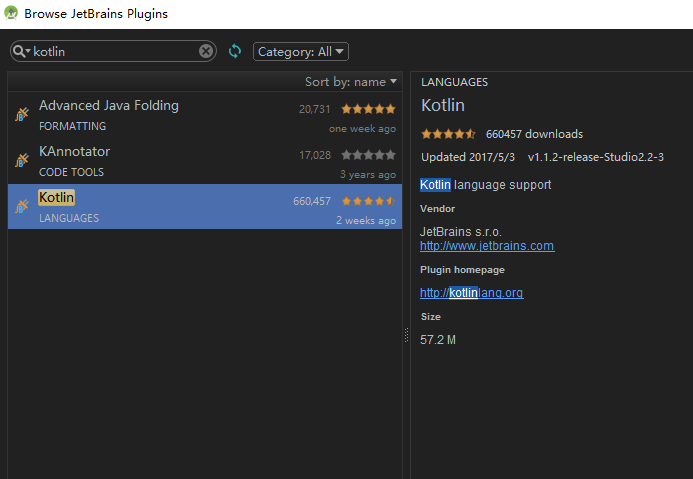
Task: Click the star rating in Kotlin details panel
Action: click(448, 134)
